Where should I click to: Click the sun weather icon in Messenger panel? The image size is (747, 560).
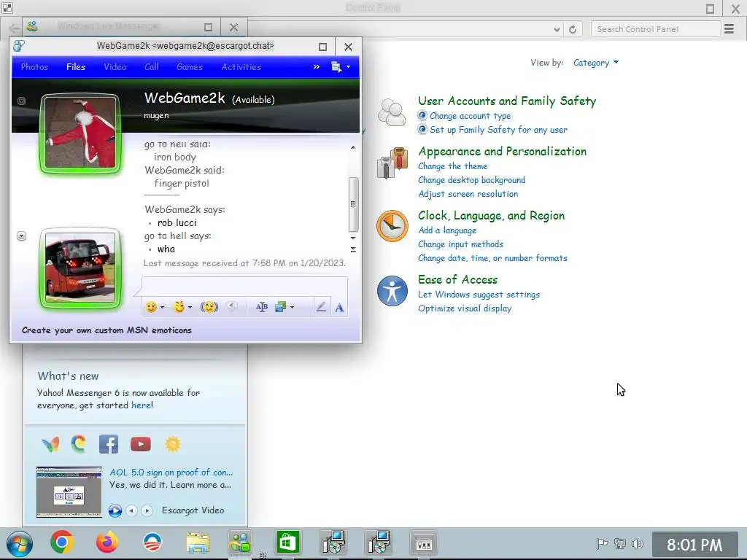pos(172,444)
